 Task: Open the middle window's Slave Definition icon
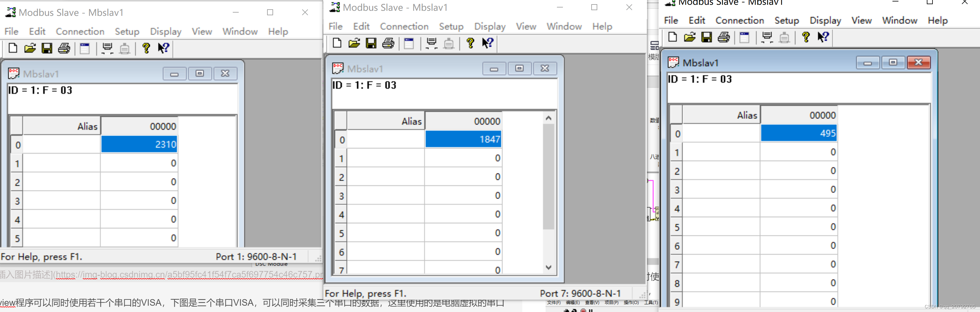tap(409, 43)
